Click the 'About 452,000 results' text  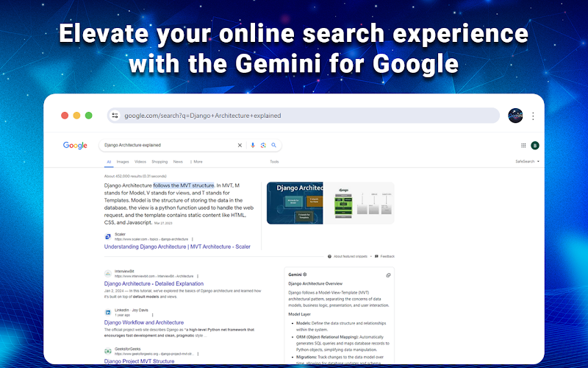[x=135, y=176]
